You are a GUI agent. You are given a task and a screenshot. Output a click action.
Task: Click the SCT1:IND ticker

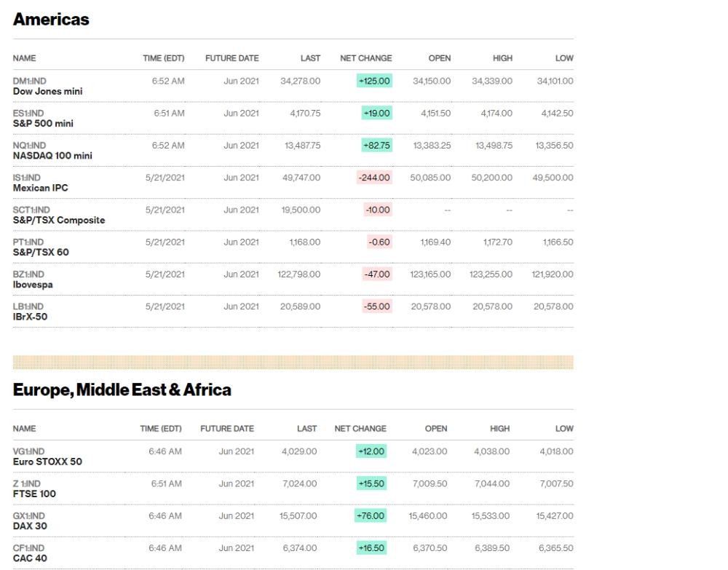[x=31, y=210]
